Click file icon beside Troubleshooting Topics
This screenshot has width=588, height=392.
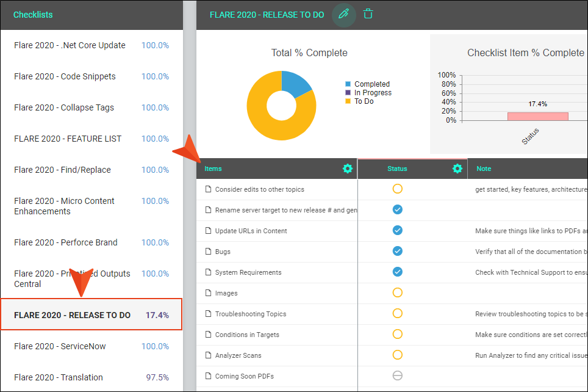(208, 313)
